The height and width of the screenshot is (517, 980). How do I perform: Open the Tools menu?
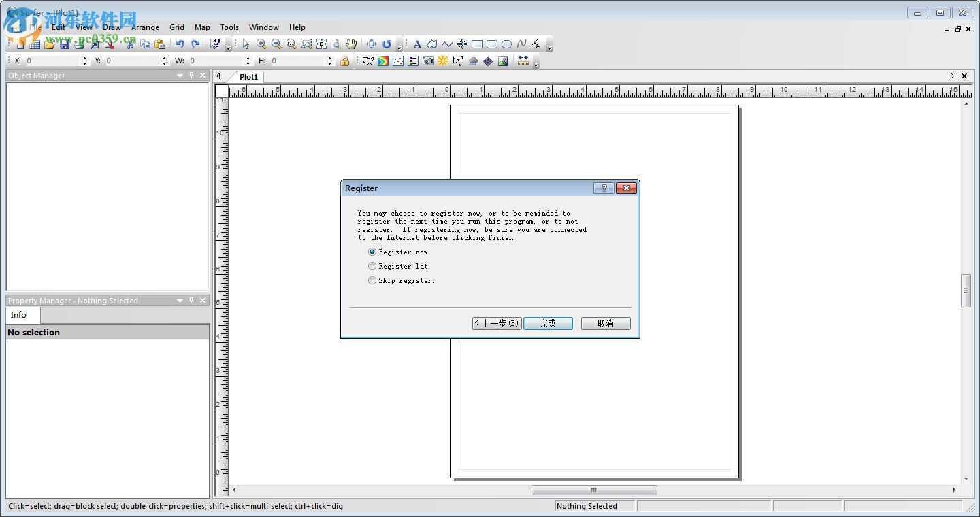(x=229, y=27)
